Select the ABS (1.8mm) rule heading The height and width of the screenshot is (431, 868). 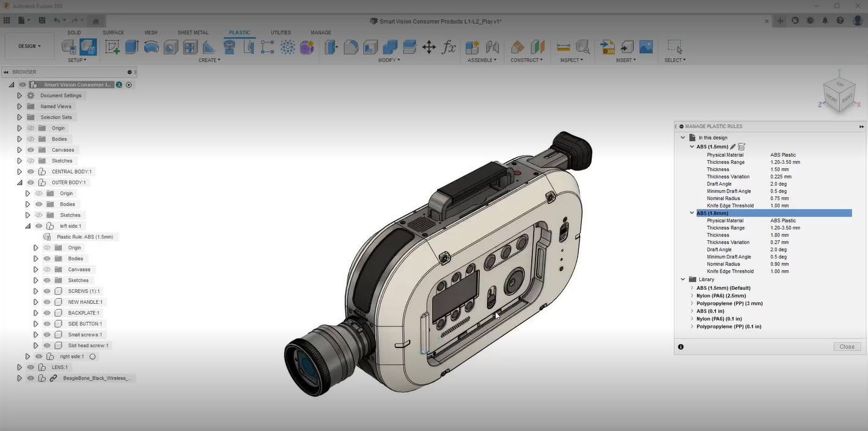[712, 213]
